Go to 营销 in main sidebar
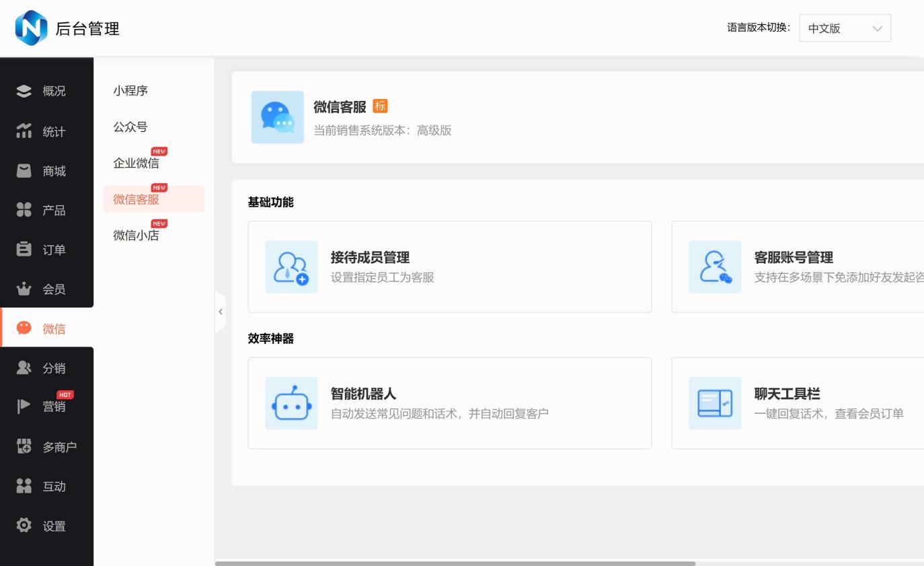This screenshot has width=924, height=566. click(46, 406)
